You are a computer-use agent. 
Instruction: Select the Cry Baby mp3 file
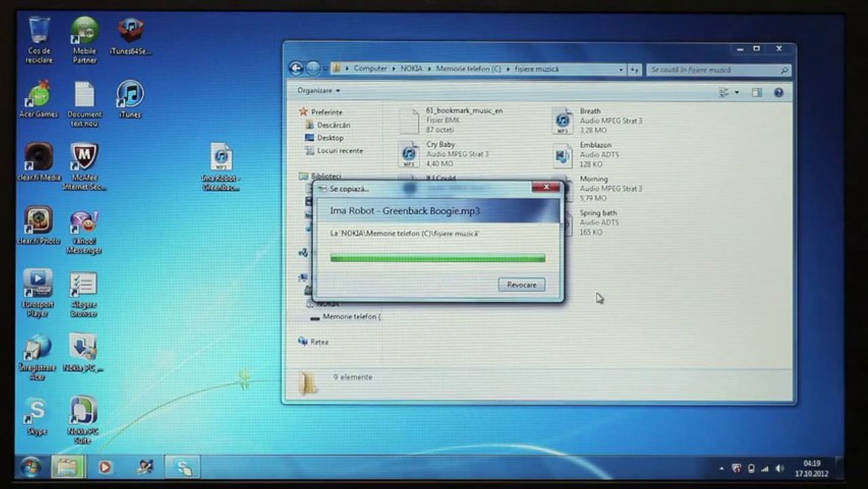tap(444, 153)
